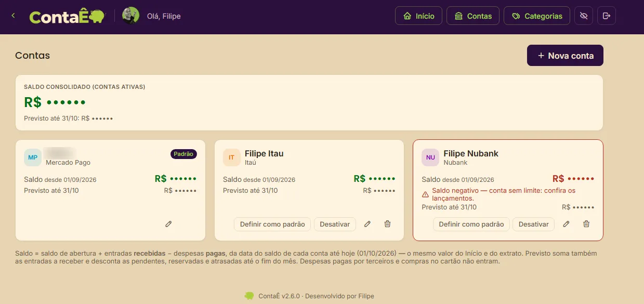Image resolution: width=644 pixels, height=304 pixels.
Task: Edit the Filipe Itau account
Action: (367, 224)
